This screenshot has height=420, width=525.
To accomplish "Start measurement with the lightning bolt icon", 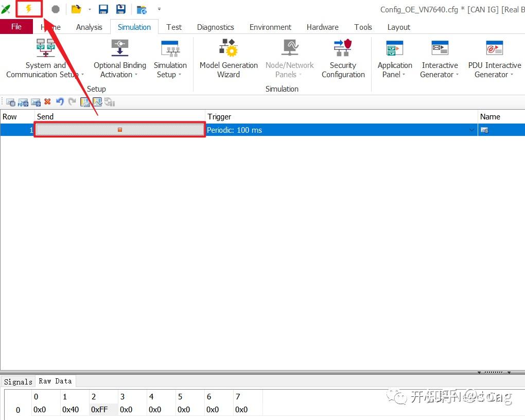I will (29, 9).
